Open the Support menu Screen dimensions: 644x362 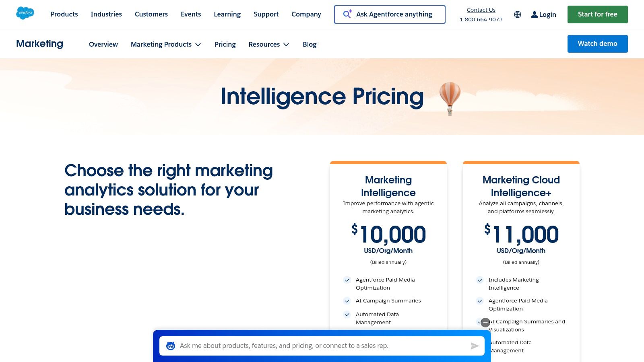[x=266, y=14]
